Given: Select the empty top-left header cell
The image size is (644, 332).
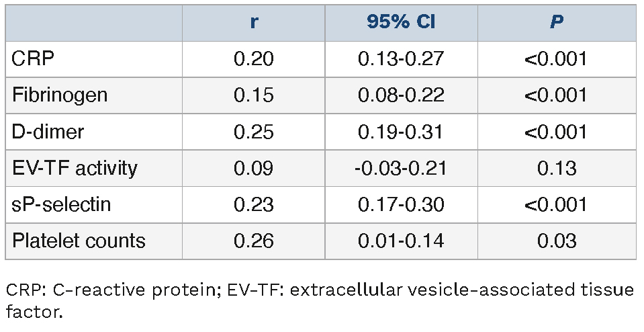Looking at the screenshot, I should pyautogui.click(x=93, y=22).
